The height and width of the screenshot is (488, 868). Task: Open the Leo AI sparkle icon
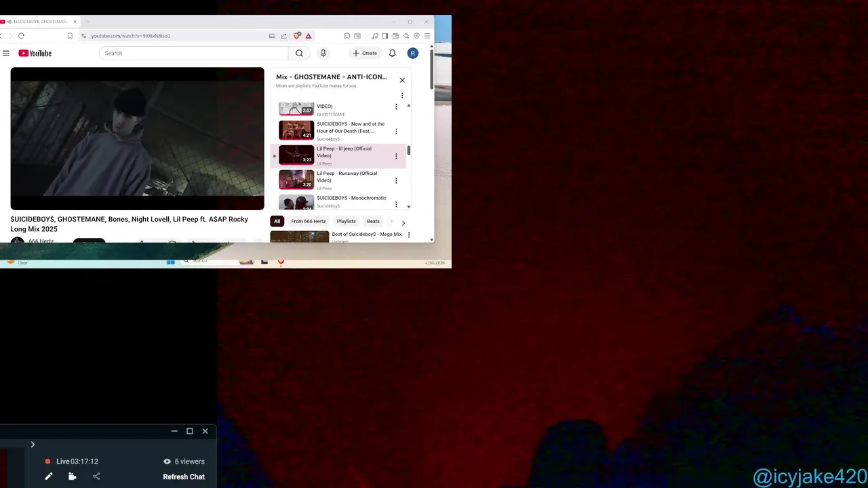tap(406, 36)
